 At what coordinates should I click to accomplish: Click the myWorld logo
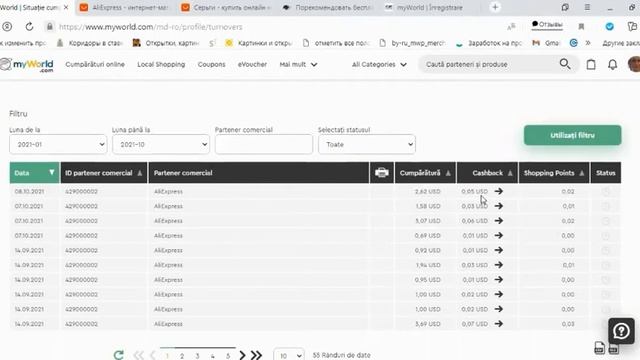coord(27,65)
